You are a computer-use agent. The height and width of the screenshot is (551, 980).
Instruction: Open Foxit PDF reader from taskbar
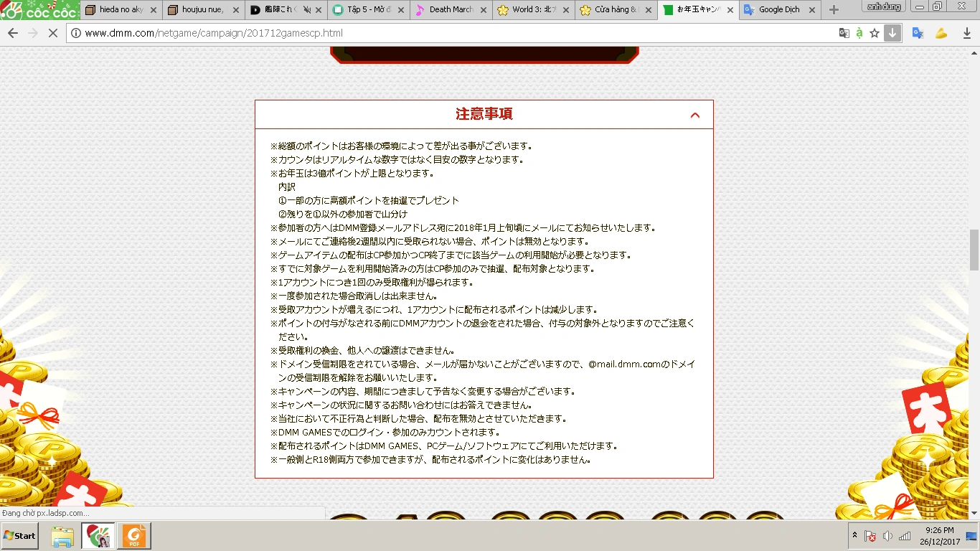pyautogui.click(x=134, y=536)
